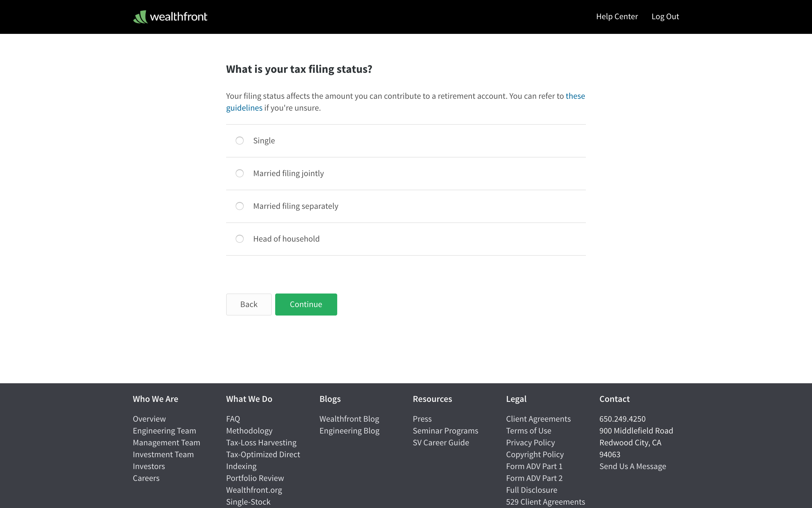Click the Married filing separately label
Image resolution: width=812 pixels, height=508 pixels.
point(295,206)
